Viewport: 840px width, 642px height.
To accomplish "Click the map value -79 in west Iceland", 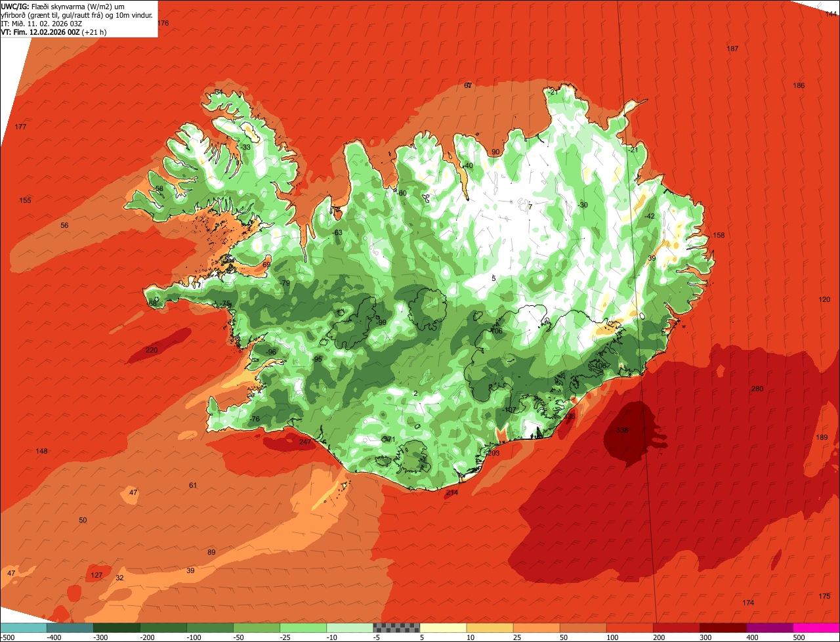I will coord(285,283).
